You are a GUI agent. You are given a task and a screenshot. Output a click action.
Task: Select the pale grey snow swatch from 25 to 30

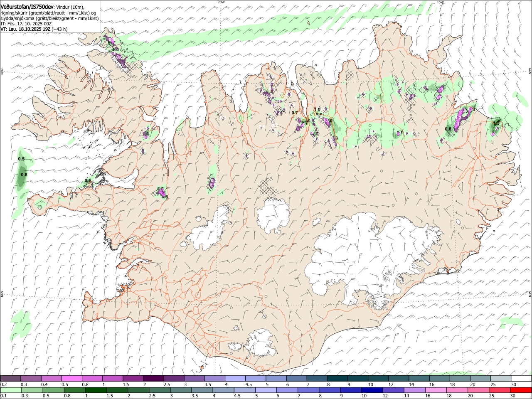(x=501, y=379)
